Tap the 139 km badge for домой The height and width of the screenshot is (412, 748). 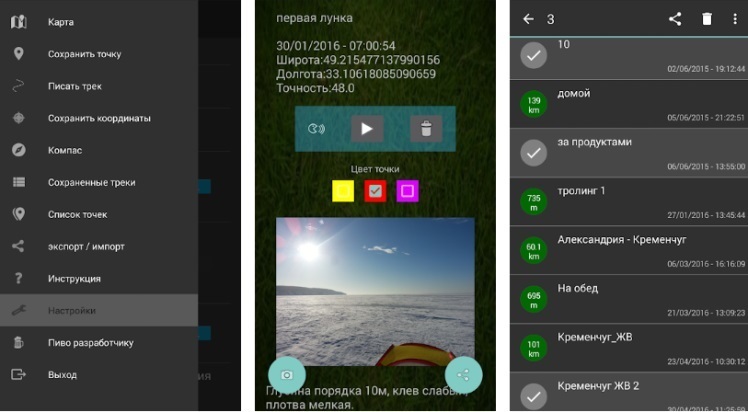point(534,104)
